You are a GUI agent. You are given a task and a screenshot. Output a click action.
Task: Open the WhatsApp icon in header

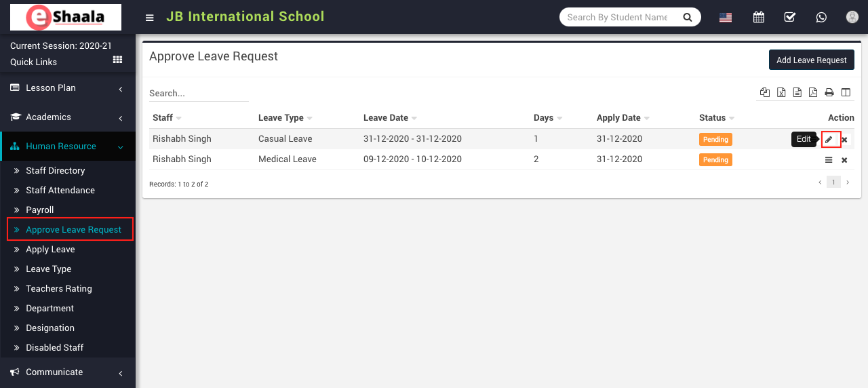(821, 18)
